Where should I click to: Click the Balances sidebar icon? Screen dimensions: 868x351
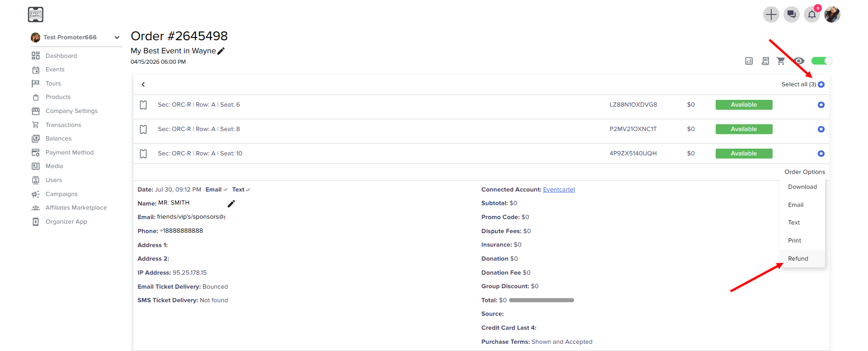click(x=36, y=139)
